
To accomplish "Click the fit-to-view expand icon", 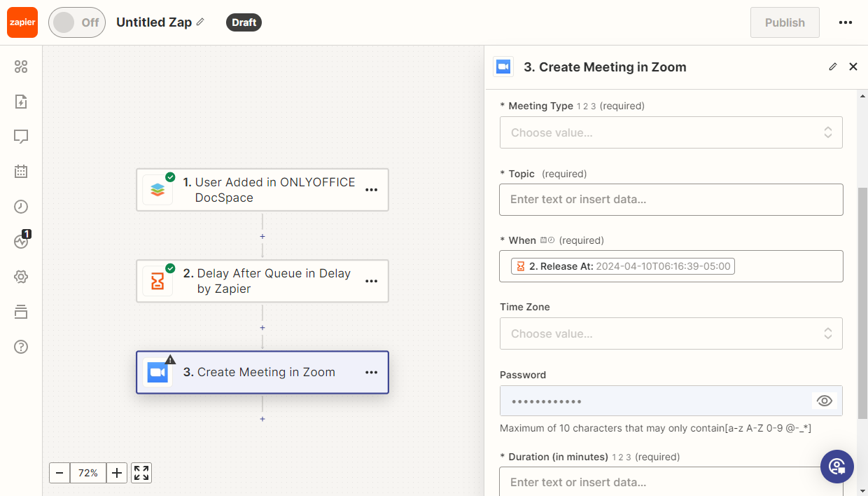I will [x=141, y=473].
